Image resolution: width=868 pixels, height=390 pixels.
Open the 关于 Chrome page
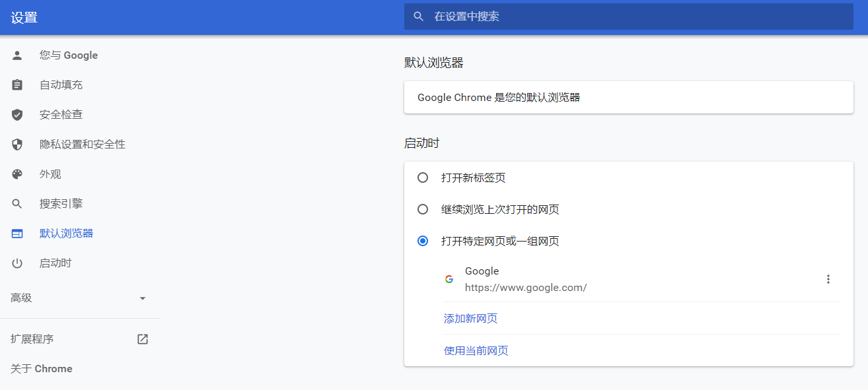click(42, 369)
